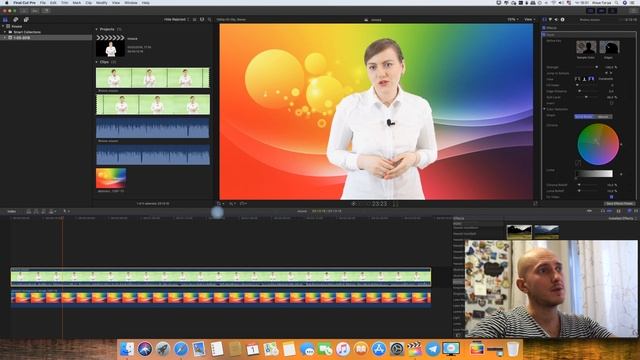Adjust the Strength slider
Screen dimensions: 640x360
587,67
